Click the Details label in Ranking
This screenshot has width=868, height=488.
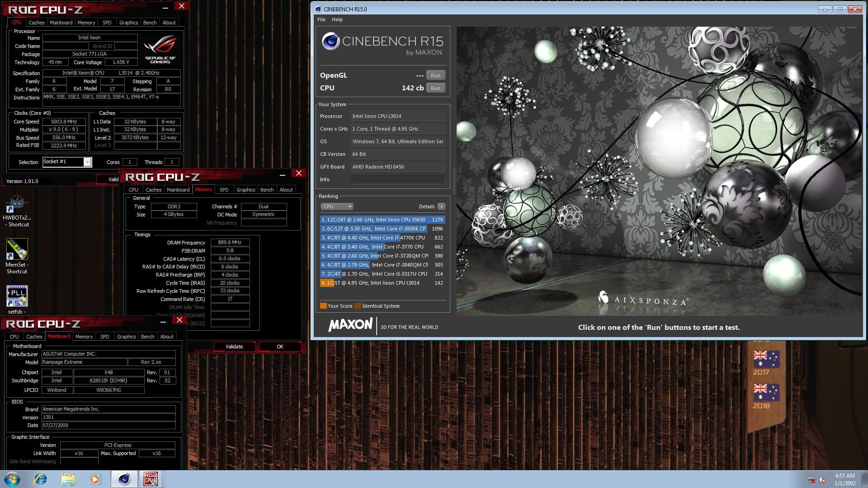[427, 206]
